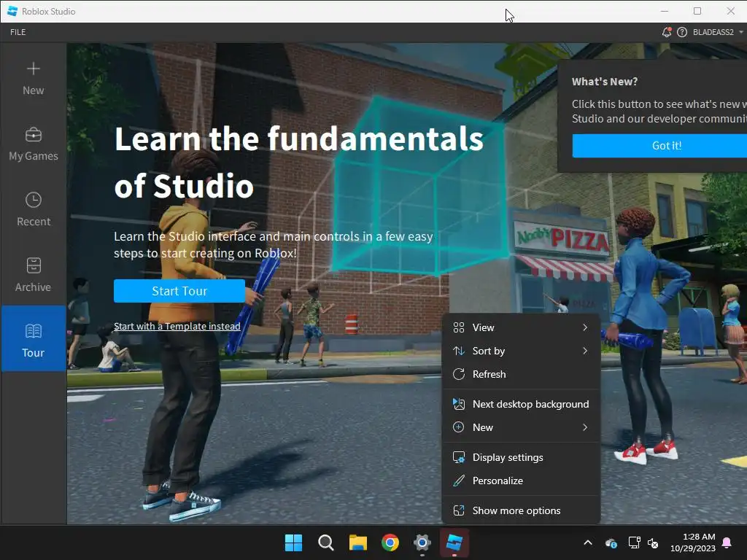Open the network tray icon
747x560 pixels.
point(634,542)
